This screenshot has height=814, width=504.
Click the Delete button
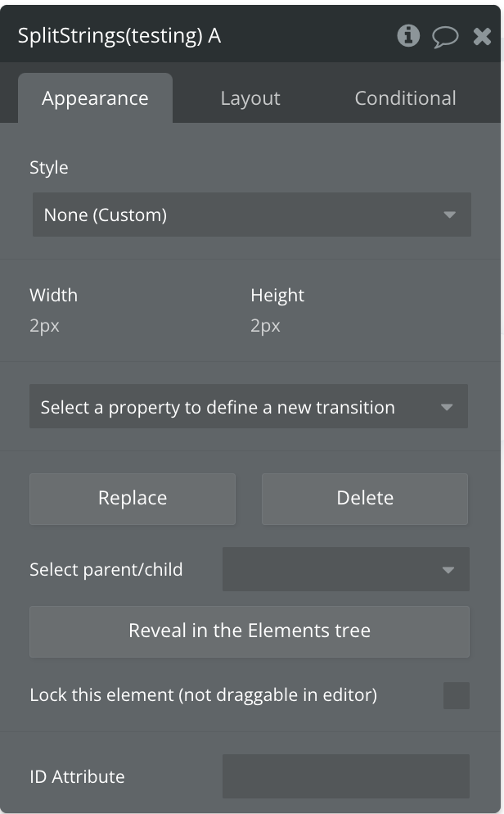[x=365, y=498]
